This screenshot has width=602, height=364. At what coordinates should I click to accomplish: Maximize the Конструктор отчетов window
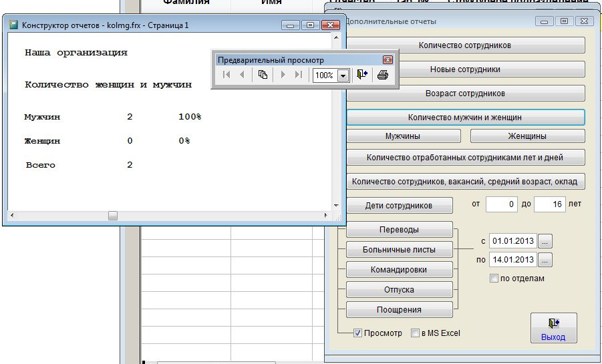pyautogui.click(x=310, y=25)
